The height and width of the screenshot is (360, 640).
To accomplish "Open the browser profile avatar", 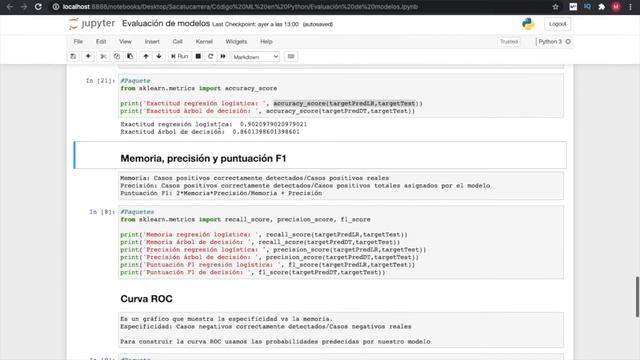I will pos(616,7).
